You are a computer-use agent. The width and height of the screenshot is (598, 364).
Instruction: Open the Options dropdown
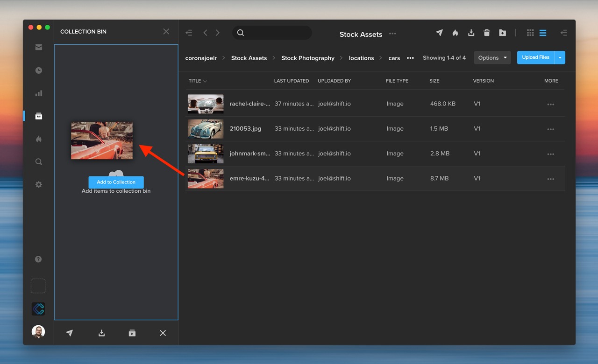pos(492,58)
